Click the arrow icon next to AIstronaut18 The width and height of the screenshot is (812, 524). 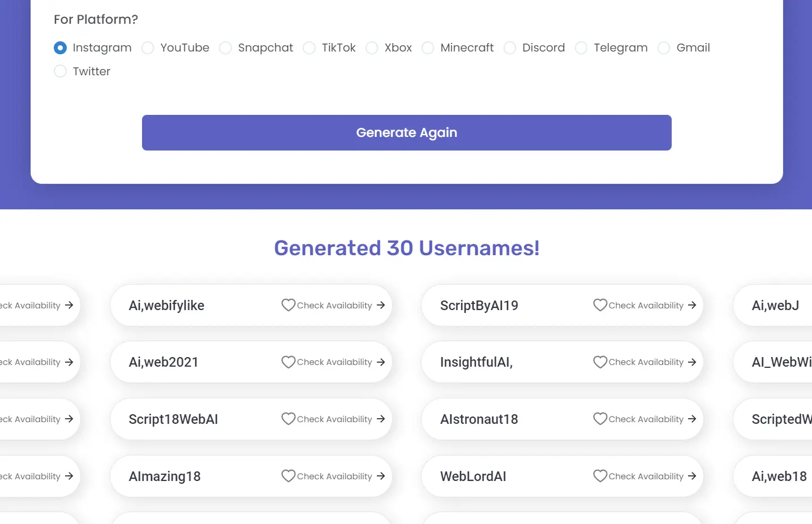pyautogui.click(x=691, y=419)
